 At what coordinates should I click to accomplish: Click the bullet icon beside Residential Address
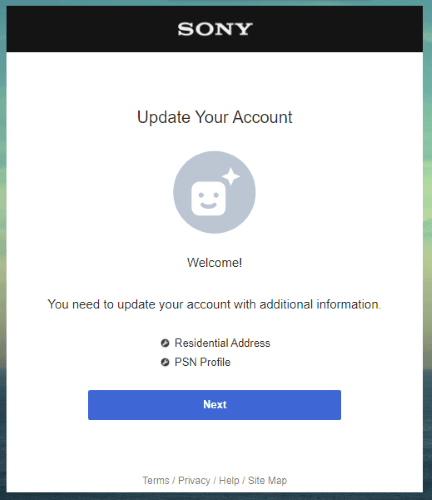tap(165, 343)
